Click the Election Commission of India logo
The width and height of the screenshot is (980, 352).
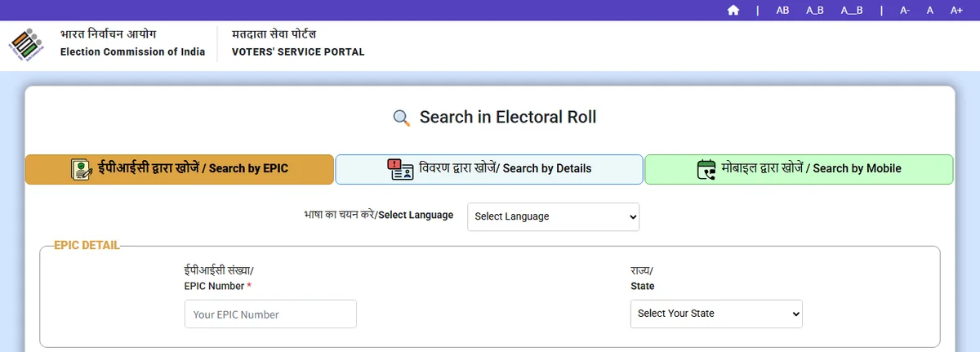28,44
